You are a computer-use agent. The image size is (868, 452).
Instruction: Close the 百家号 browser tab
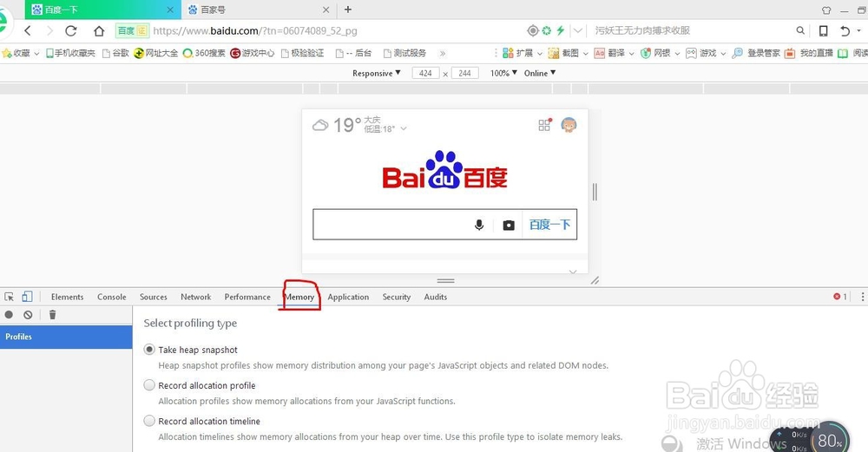click(326, 10)
